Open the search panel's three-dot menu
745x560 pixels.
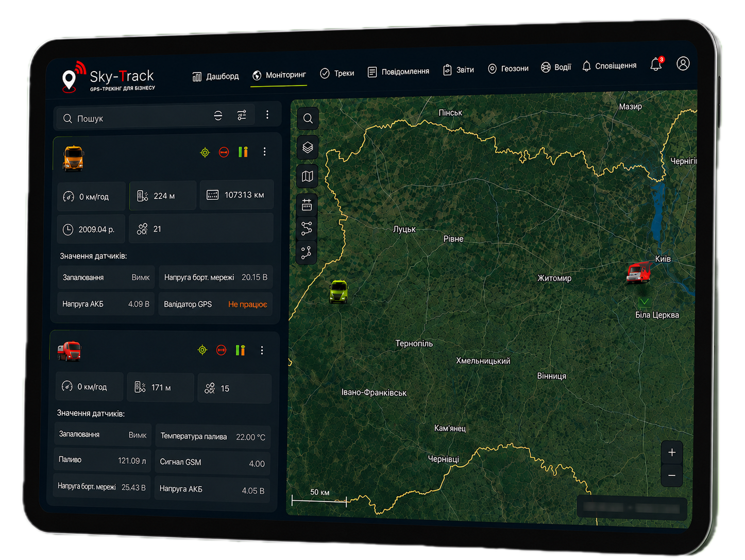[267, 114]
